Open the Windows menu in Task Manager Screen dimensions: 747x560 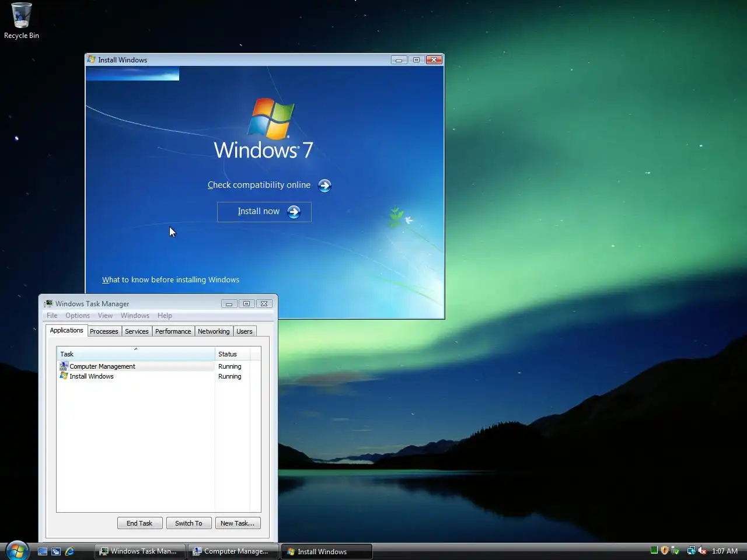click(135, 316)
